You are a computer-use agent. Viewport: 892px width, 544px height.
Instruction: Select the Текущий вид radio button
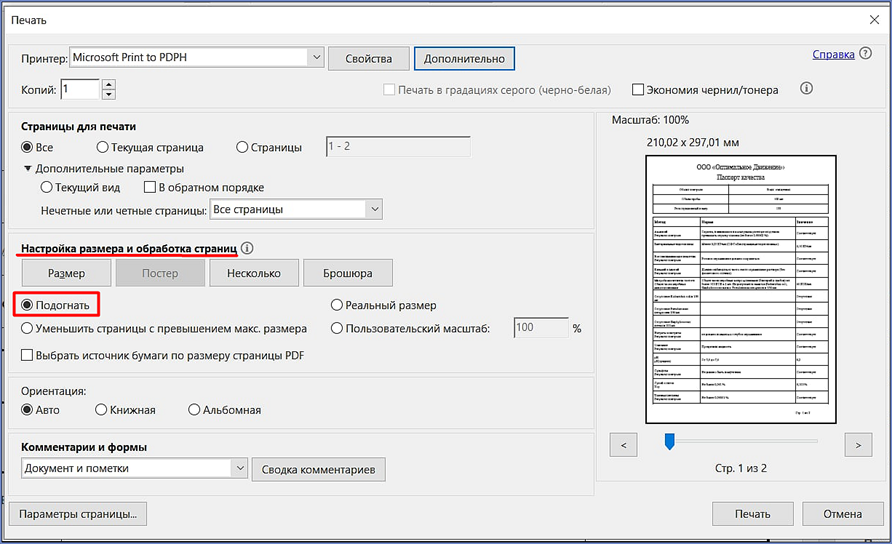click(47, 187)
